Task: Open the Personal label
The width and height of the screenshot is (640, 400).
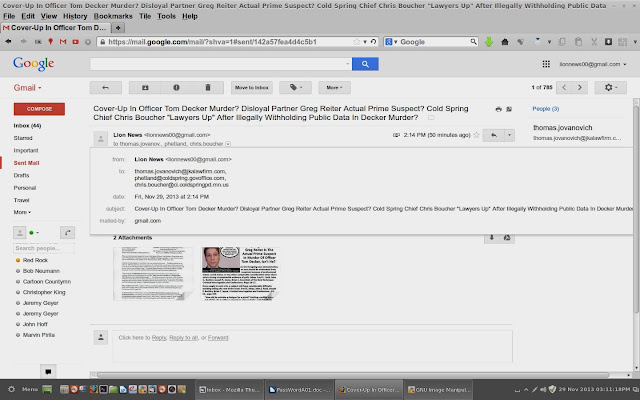Action: tap(24, 188)
